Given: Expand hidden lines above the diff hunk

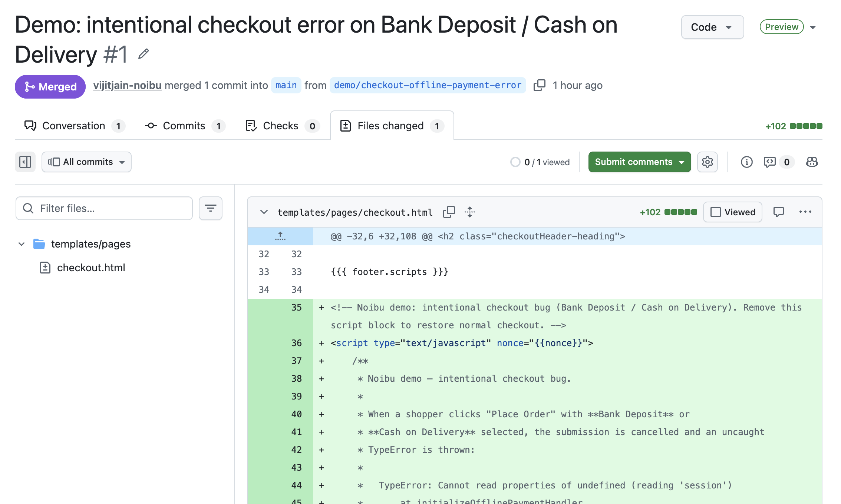Looking at the screenshot, I should click(x=280, y=236).
